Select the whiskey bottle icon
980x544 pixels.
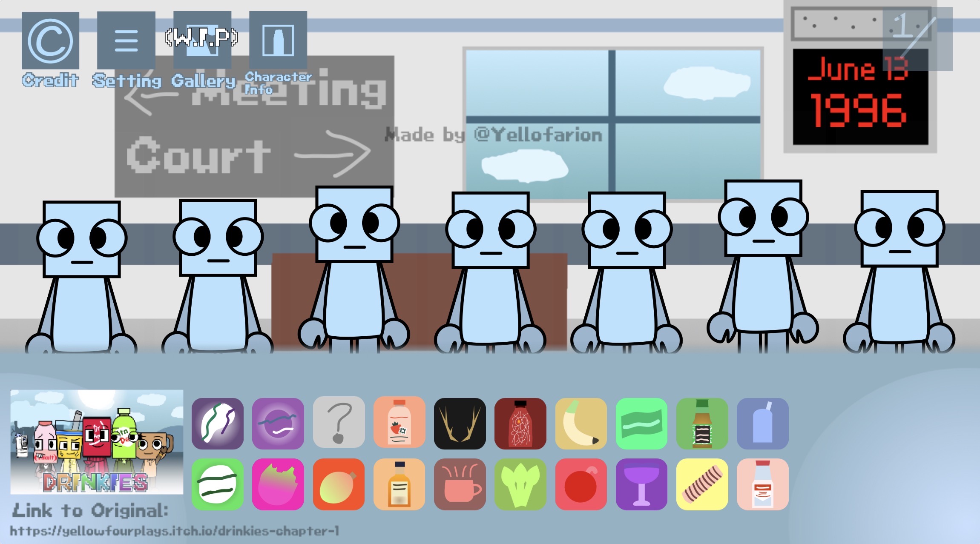pos(399,484)
